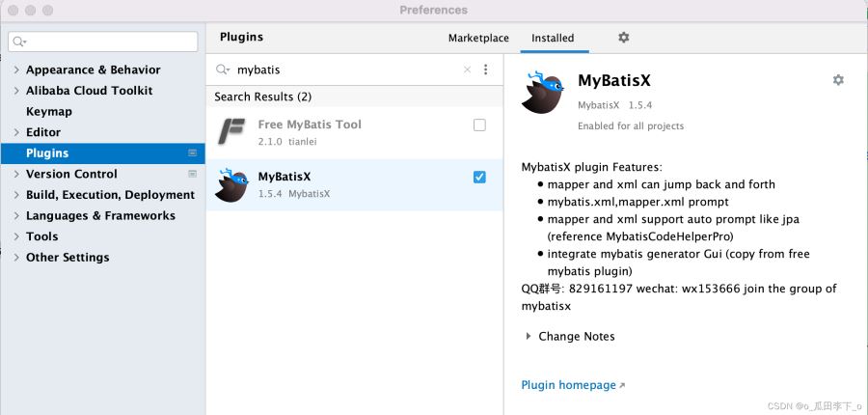Expand Appearance & Behavior settings
The width and height of the screenshot is (868, 415).
[x=16, y=69]
